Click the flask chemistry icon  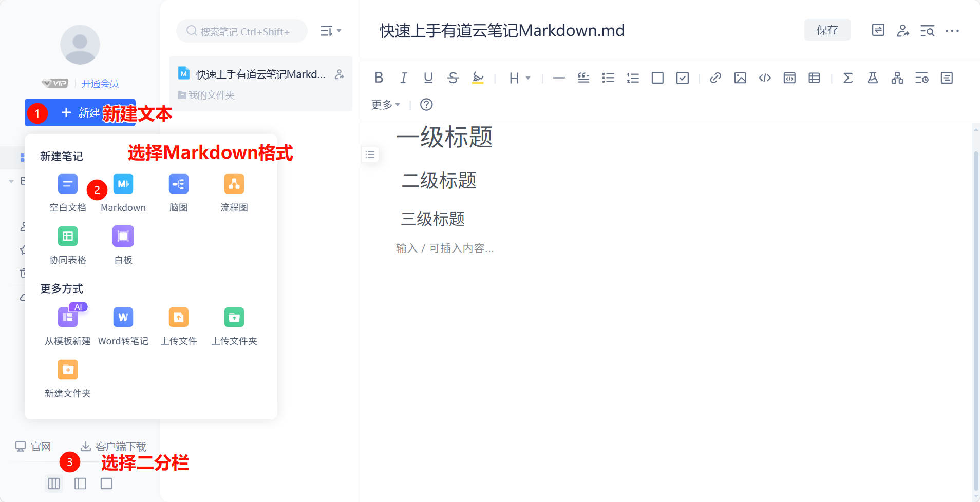click(x=873, y=78)
